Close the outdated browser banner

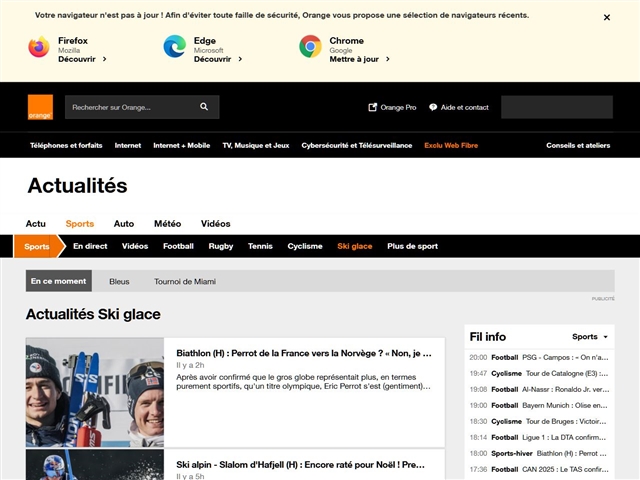tap(607, 18)
